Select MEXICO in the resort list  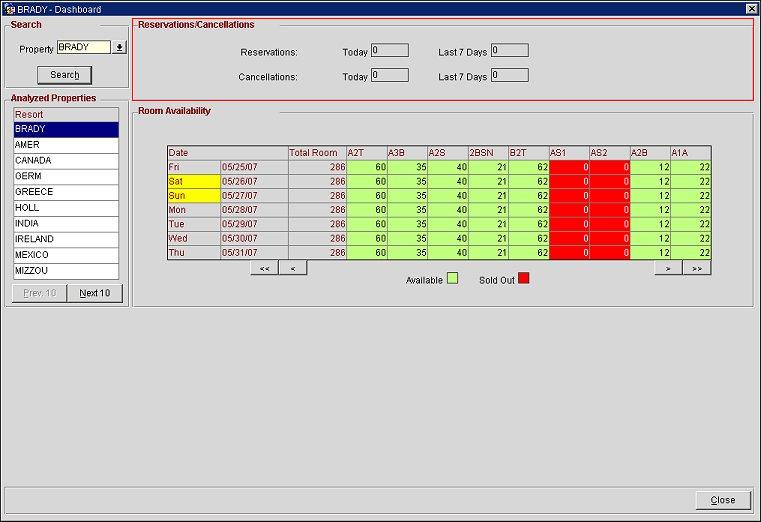[x=66, y=255]
